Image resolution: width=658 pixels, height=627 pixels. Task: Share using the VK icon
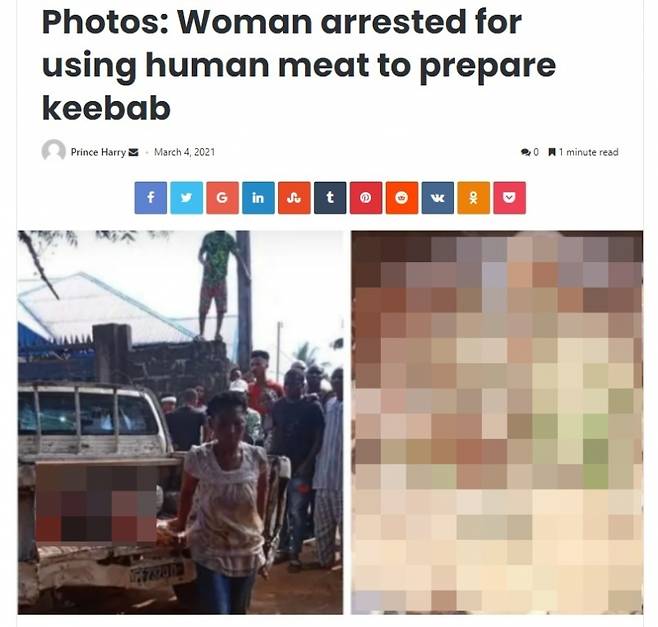tap(438, 198)
